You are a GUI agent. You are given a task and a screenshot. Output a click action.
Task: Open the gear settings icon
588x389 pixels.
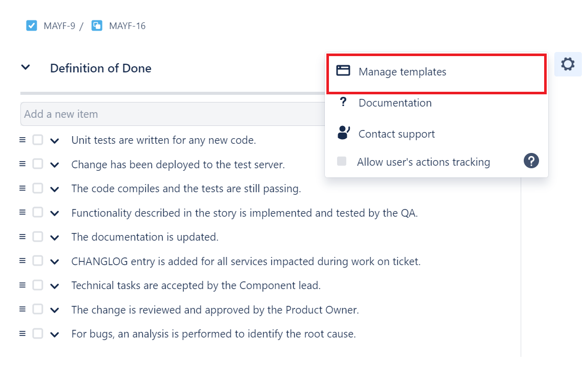click(568, 64)
